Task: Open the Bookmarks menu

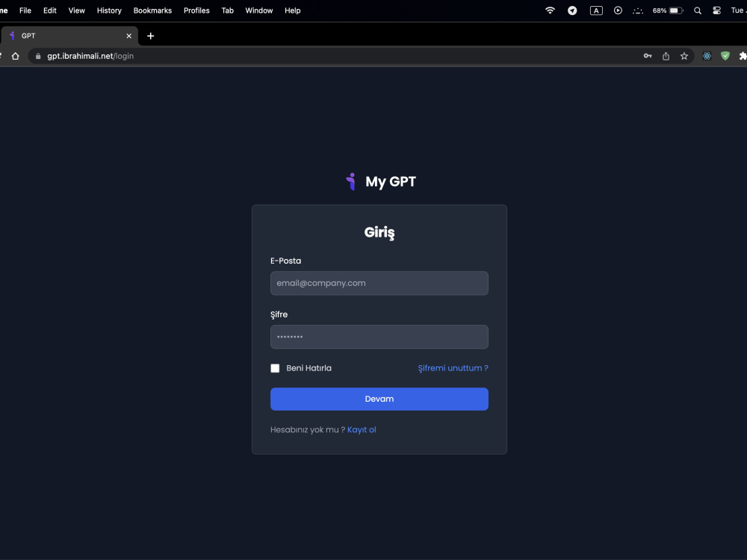Action: (152, 10)
